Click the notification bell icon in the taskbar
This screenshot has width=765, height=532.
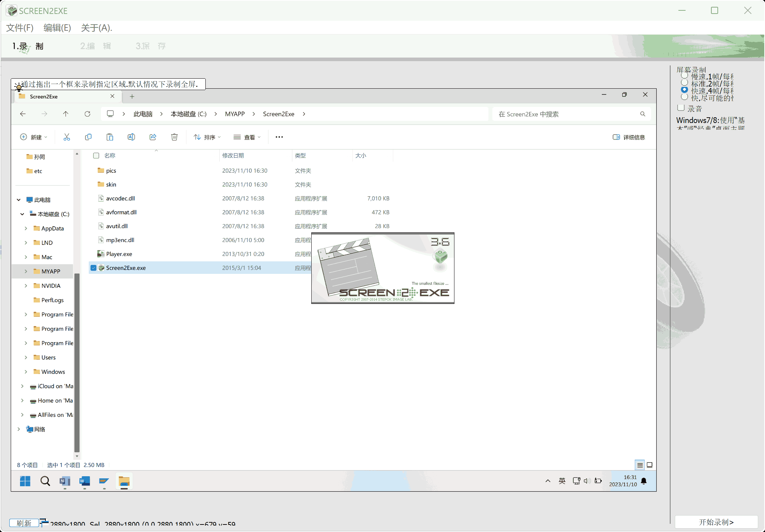coord(644,481)
